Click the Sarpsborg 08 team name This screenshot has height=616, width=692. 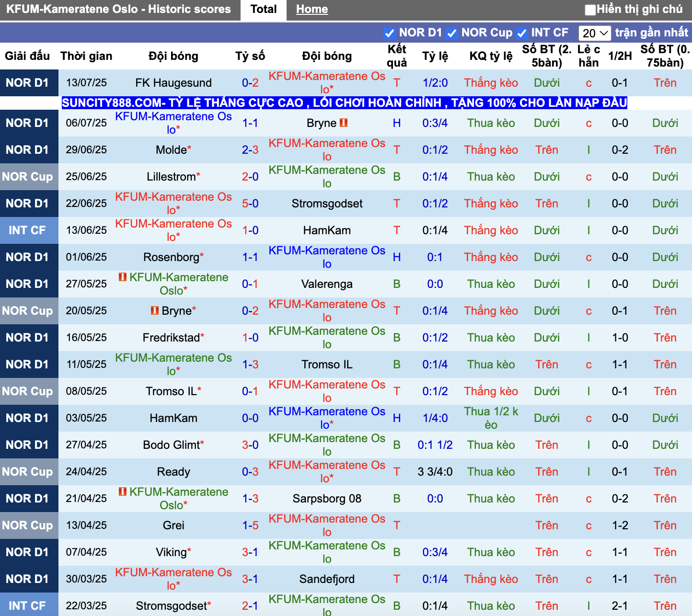click(x=327, y=499)
